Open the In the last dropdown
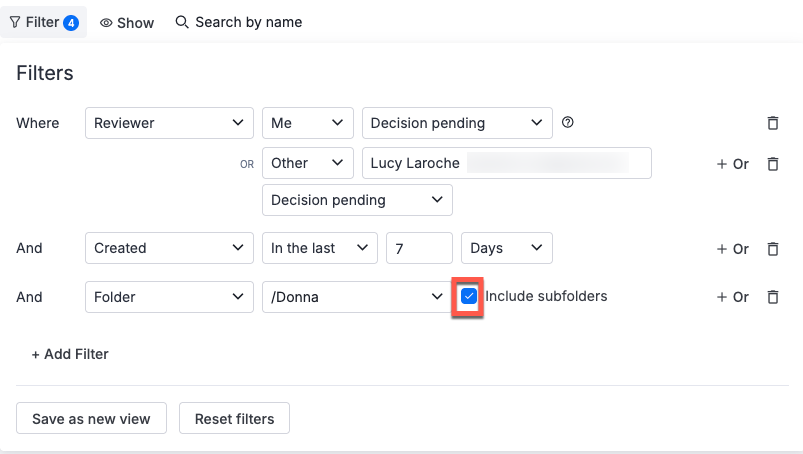The image size is (803, 454). point(319,248)
